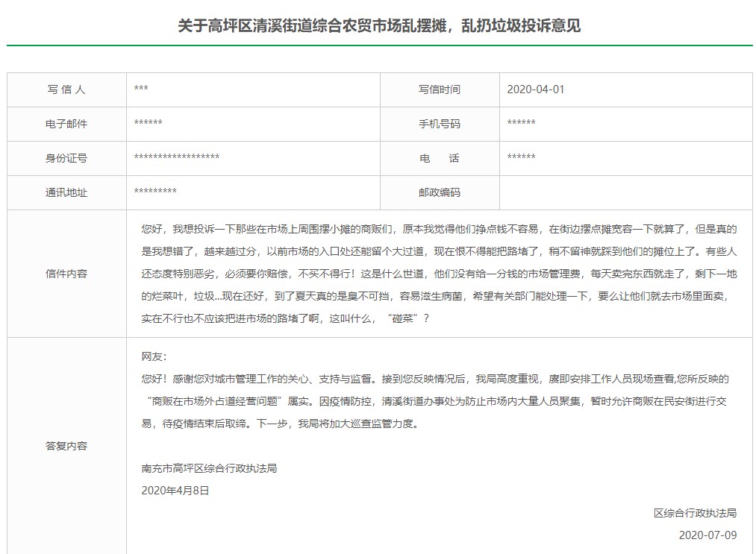This screenshot has height=554, width=756.
Task: Click the empty 邮政编码 value cell
Action: coord(625,192)
